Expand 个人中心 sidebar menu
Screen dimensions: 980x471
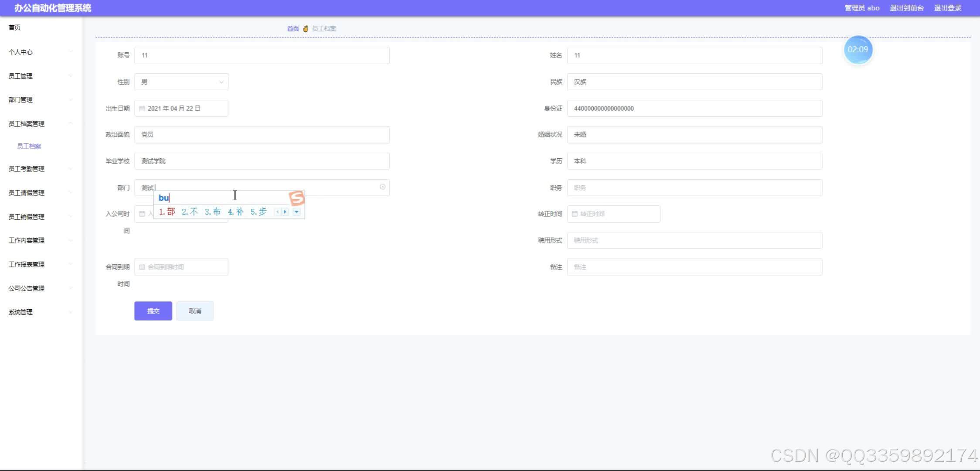pyautogui.click(x=41, y=52)
